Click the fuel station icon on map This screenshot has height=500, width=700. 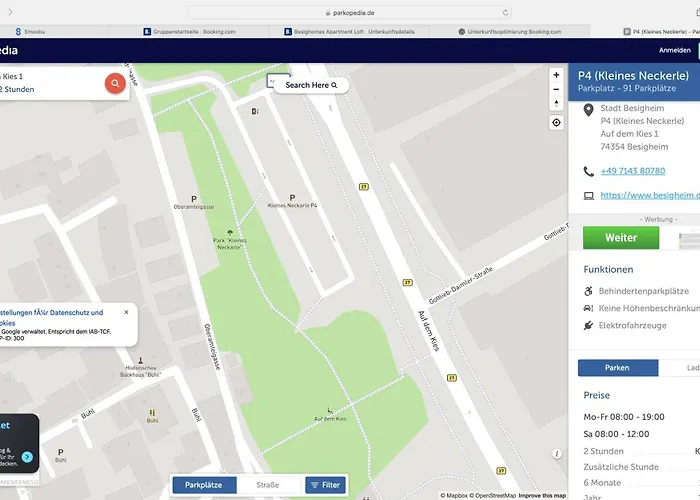(x=255, y=111)
